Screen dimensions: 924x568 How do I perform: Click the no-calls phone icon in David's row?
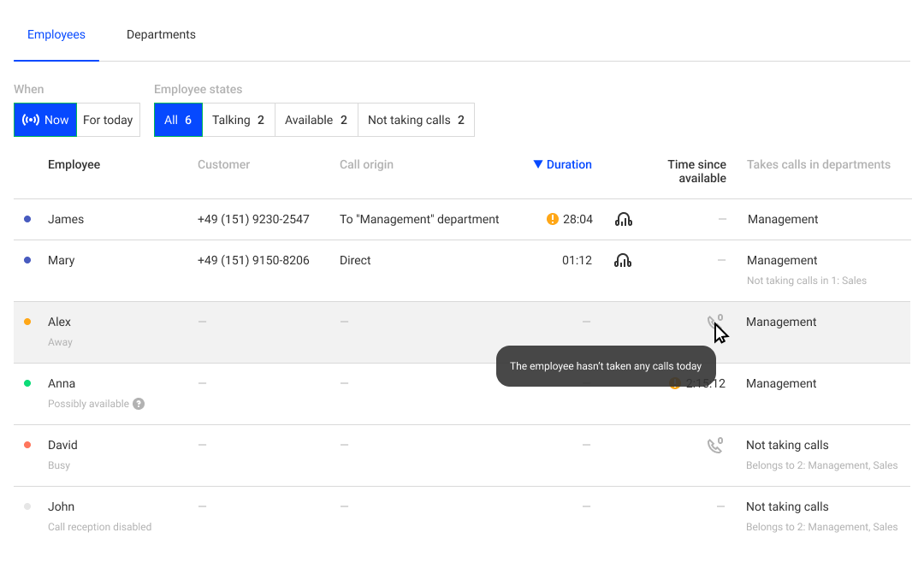(714, 446)
